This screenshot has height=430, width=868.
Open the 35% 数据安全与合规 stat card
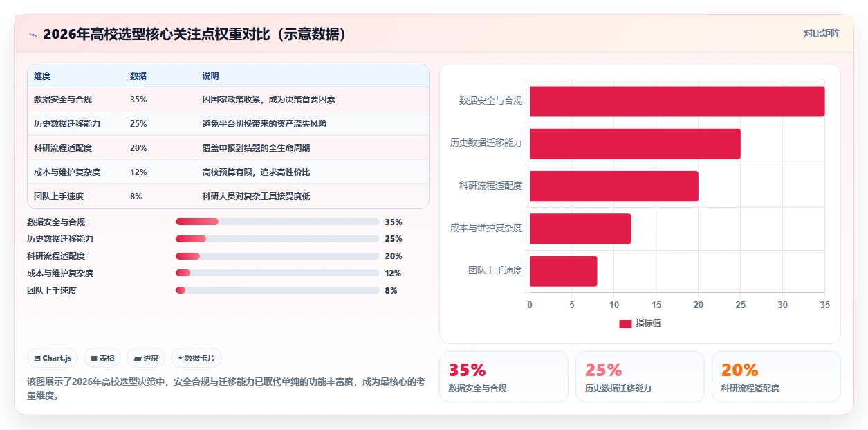coord(504,377)
